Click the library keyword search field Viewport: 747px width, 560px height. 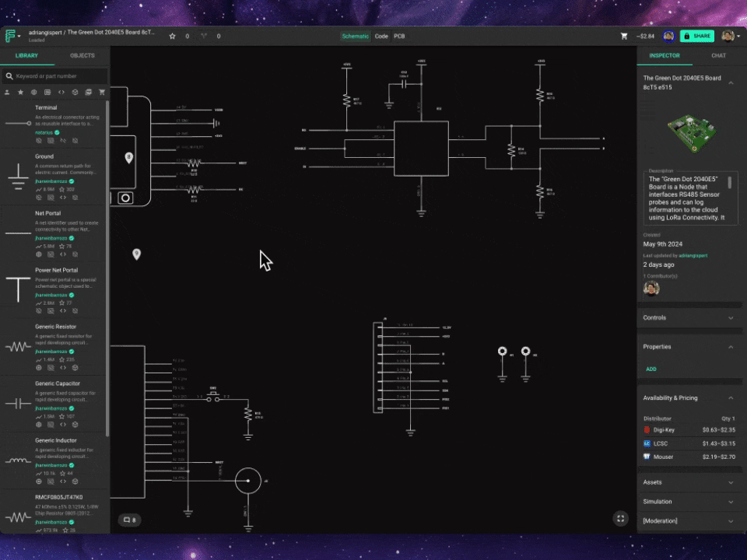[x=58, y=76]
